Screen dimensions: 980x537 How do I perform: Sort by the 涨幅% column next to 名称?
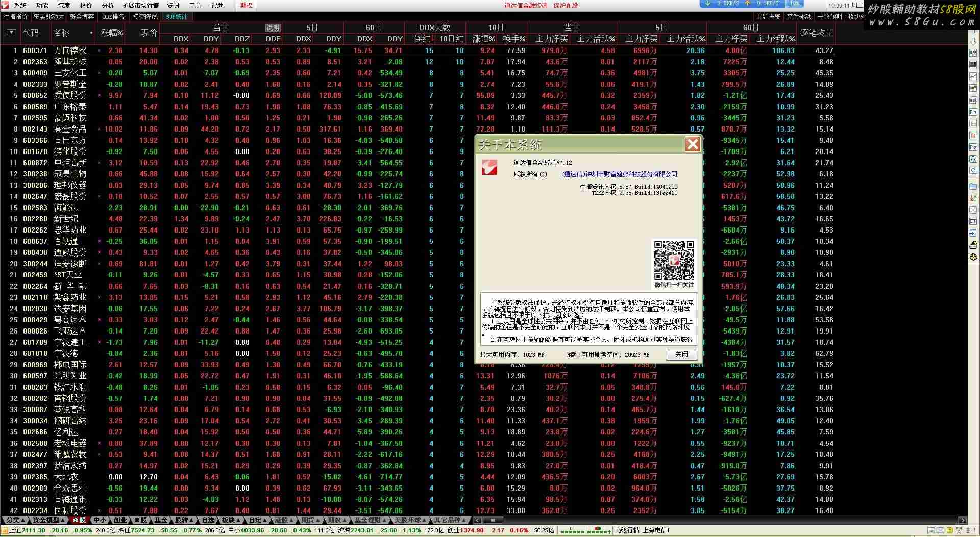[112, 33]
